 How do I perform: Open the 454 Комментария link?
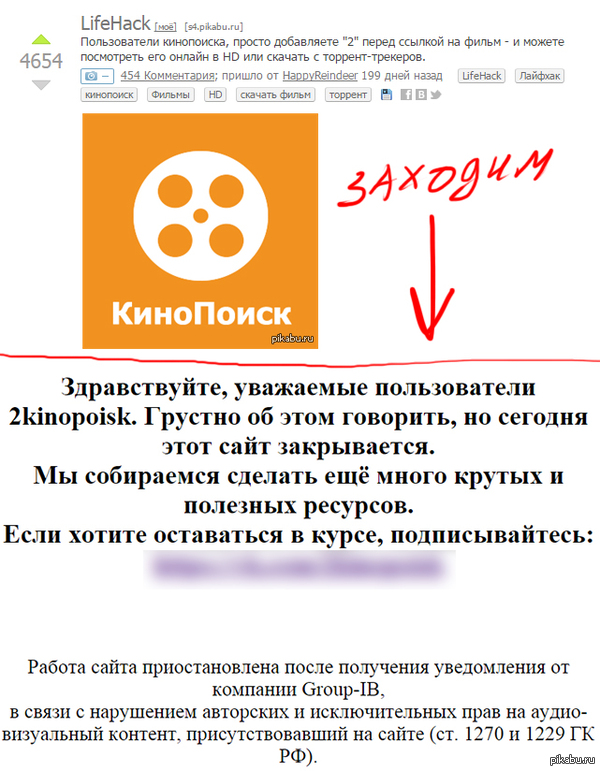point(168,76)
